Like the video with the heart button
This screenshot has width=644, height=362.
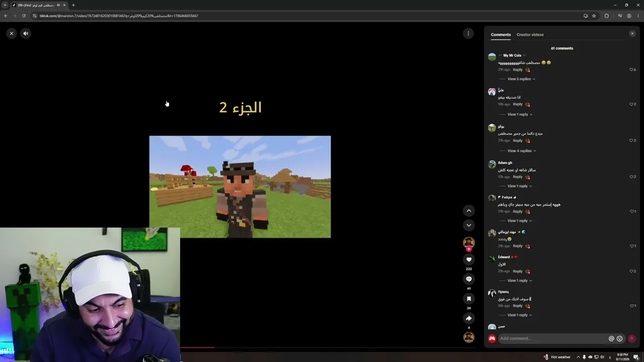[x=469, y=259]
